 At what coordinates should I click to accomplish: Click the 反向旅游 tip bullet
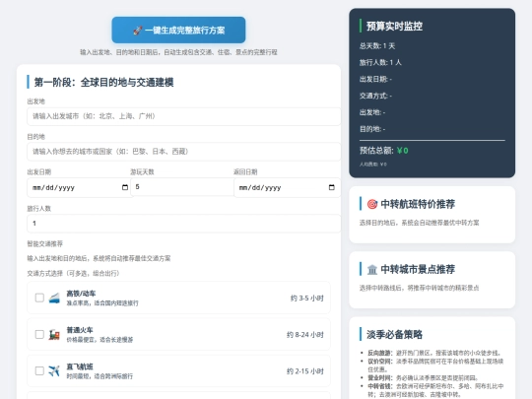tap(434, 353)
